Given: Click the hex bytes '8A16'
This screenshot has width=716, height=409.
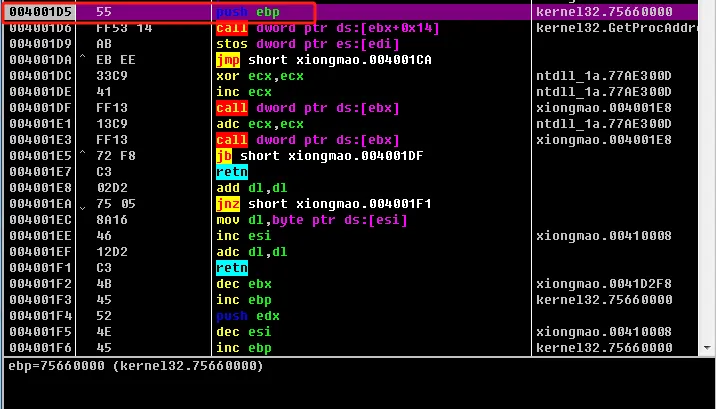Looking at the screenshot, I should tap(112, 220).
